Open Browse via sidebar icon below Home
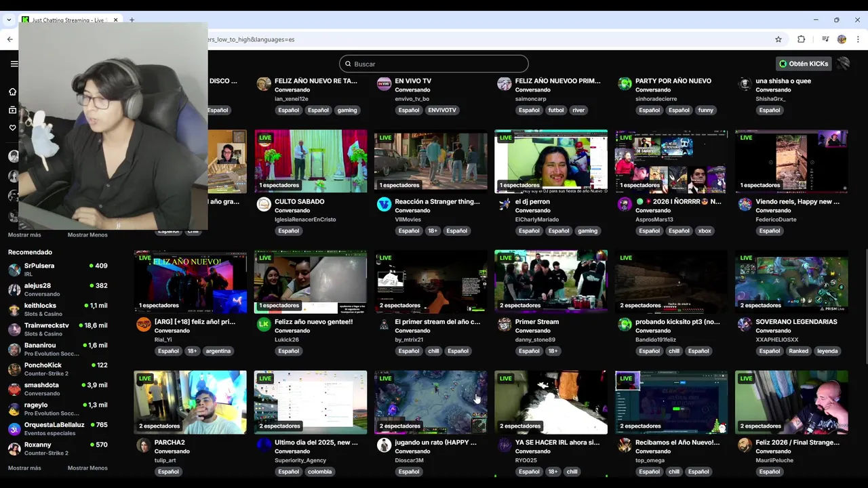 click(x=12, y=110)
